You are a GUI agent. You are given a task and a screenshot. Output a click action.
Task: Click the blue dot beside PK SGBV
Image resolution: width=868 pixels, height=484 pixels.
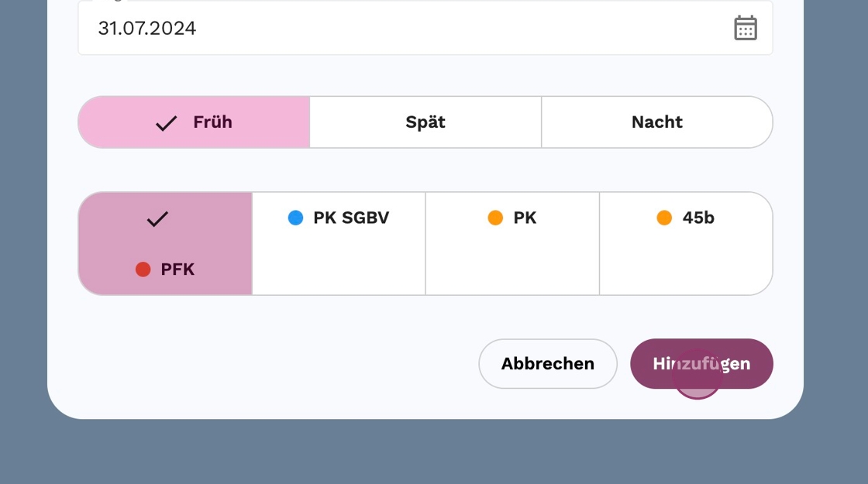click(x=295, y=218)
